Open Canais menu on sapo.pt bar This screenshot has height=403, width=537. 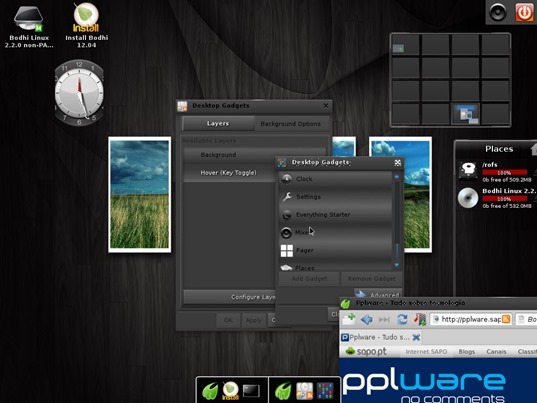496,352
